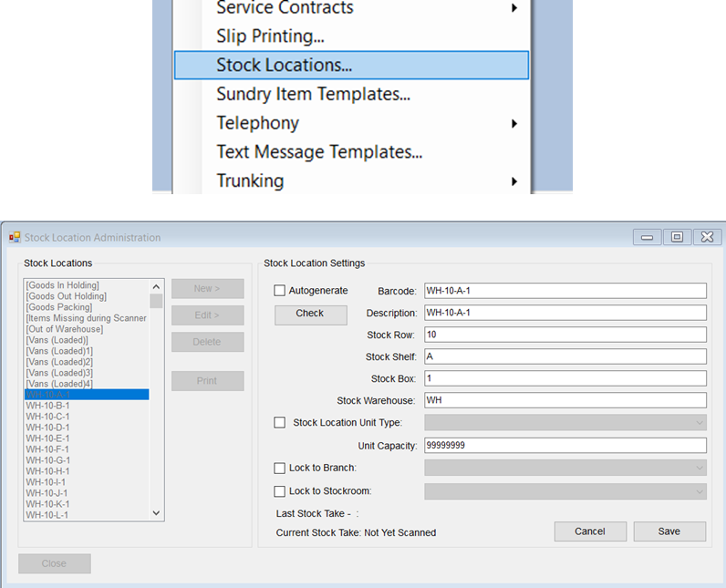Click the Stock Location Administration window icon
This screenshot has width=726, height=588.
coord(15,238)
